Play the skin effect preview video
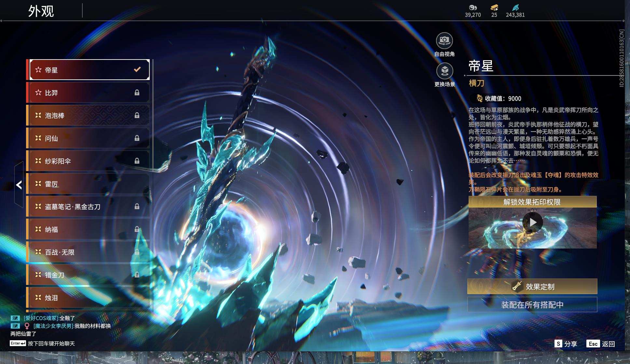The height and width of the screenshot is (364, 630). coord(532,222)
